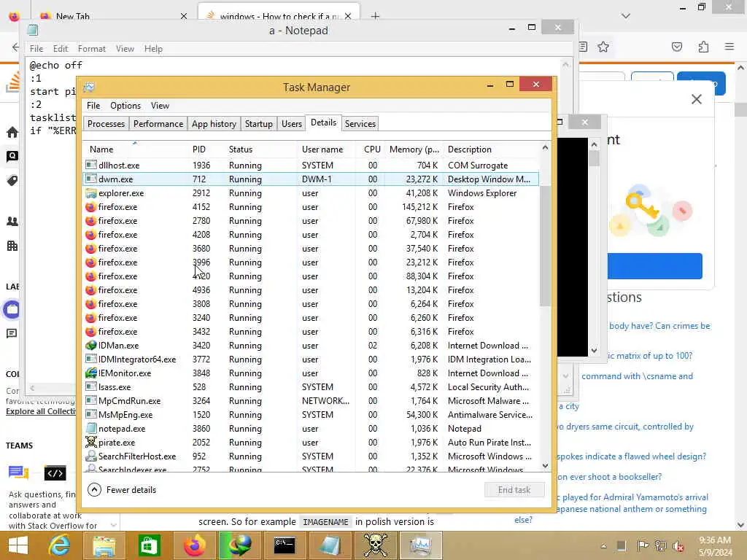Open Internet Download Manager taskbar icon

tap(239, 545)
